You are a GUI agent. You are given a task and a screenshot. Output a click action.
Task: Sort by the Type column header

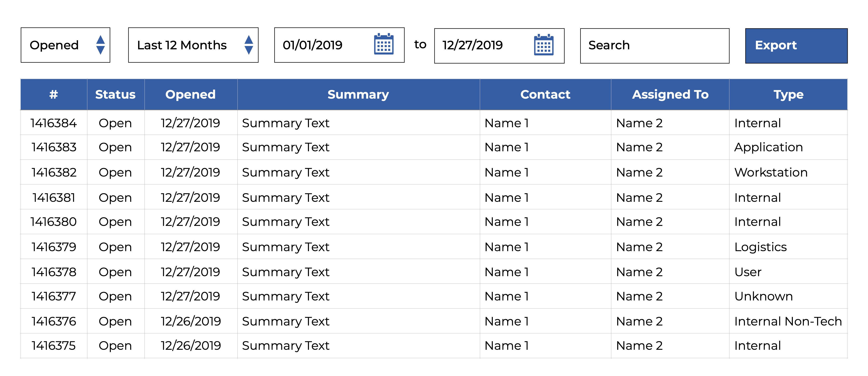pos(788,95)
